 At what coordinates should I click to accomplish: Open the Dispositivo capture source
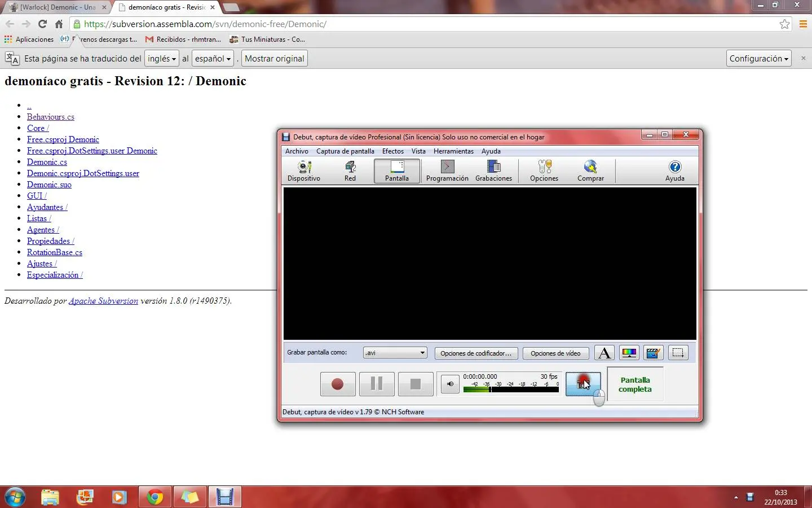pos(304,171)
